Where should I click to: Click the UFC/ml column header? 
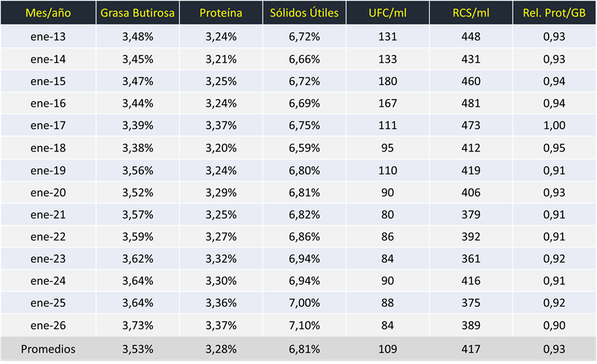pyautogui.click(x=387, y=13)
